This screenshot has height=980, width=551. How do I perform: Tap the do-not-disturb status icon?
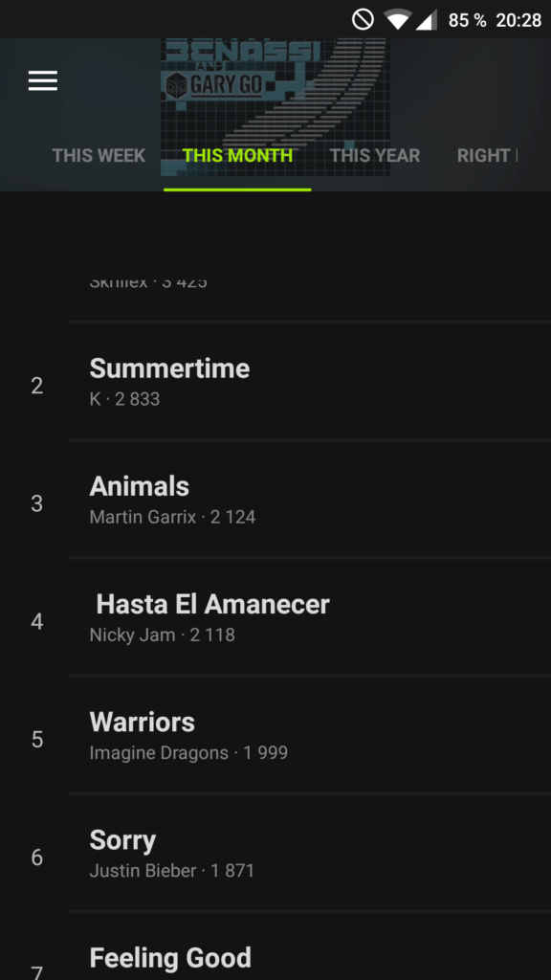coord(363,20)
